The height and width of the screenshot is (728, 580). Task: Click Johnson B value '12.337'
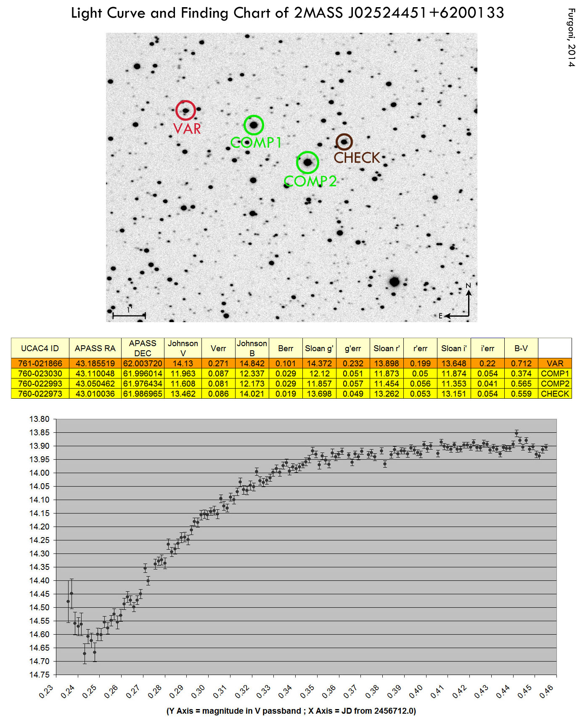[x=252, y=373]
